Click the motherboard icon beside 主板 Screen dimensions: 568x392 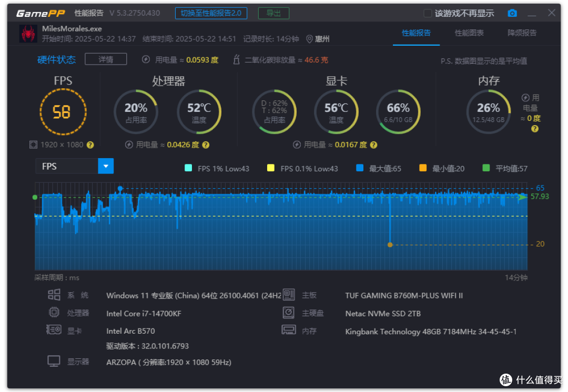coord(289,295)
